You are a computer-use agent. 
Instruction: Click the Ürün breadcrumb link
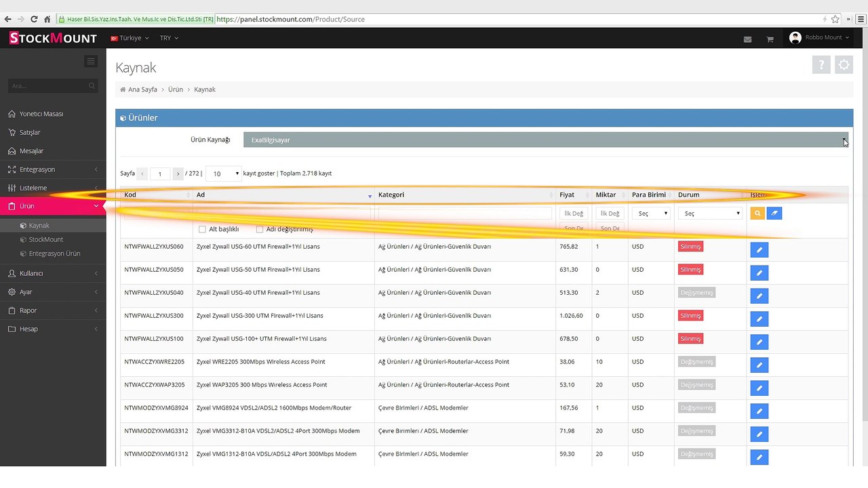pyautogui.click(x=176, y=89)
